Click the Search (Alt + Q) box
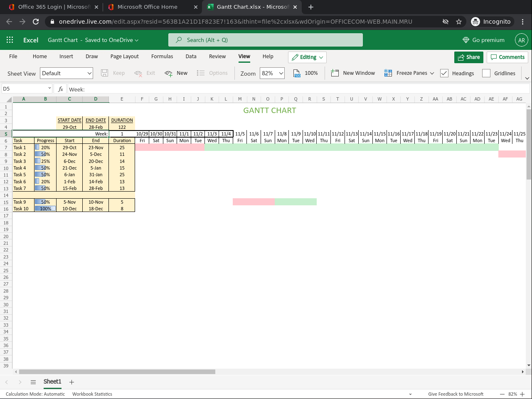Screen dimensions: 532x399 (x=266, y=40)
